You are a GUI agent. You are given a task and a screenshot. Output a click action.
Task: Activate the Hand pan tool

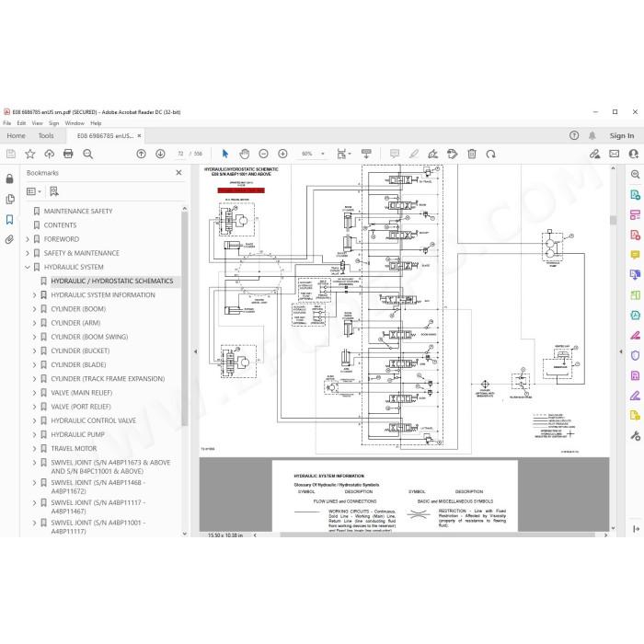click(x=245, y=154)
